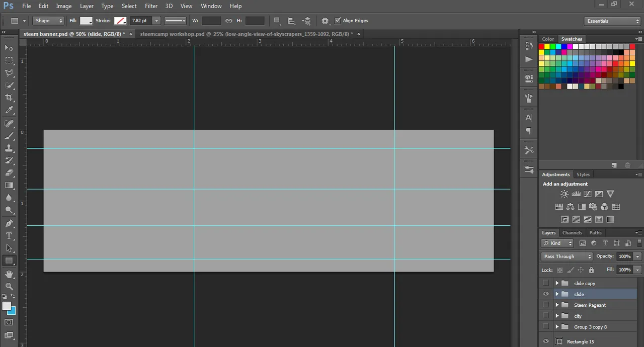Show the Steem Pageant layer group
The height and width of the screenshot is (347, 644).
(x=546, y=305)
